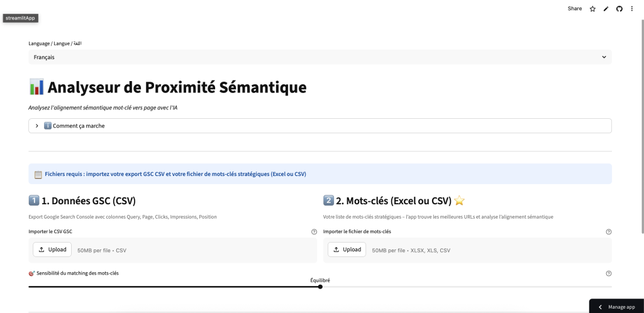Click the keywords file drop zone area

[x=503, y=250]
